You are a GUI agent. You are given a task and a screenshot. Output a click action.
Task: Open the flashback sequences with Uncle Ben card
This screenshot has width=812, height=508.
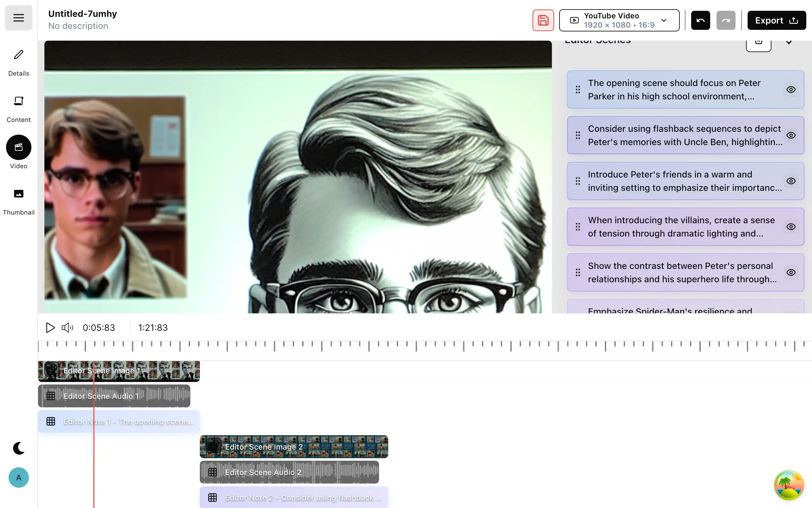[685, 135]
